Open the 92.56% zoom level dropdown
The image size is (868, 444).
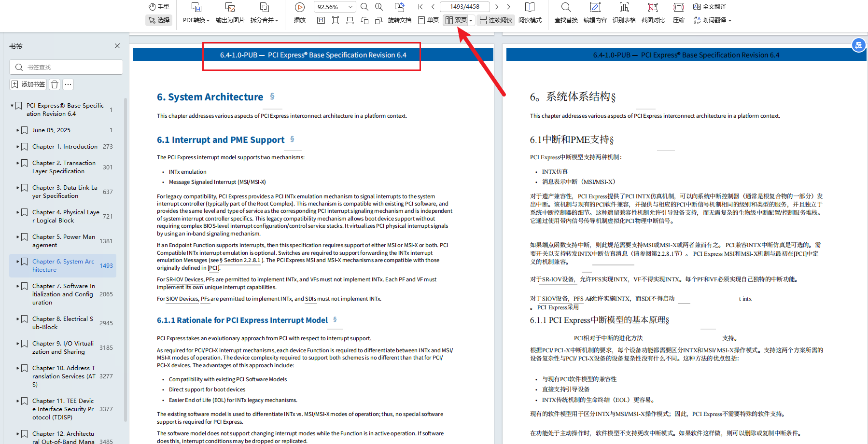335,7
